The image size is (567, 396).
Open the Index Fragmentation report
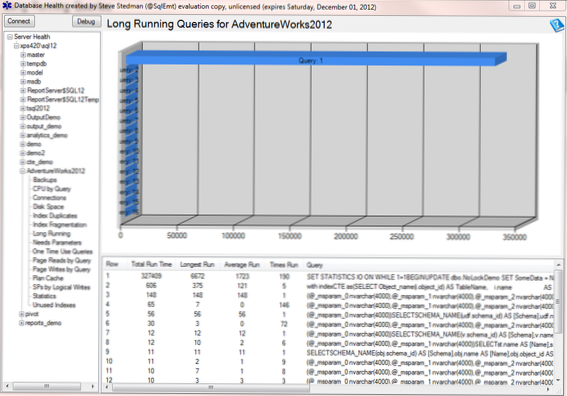click(60, 225)
